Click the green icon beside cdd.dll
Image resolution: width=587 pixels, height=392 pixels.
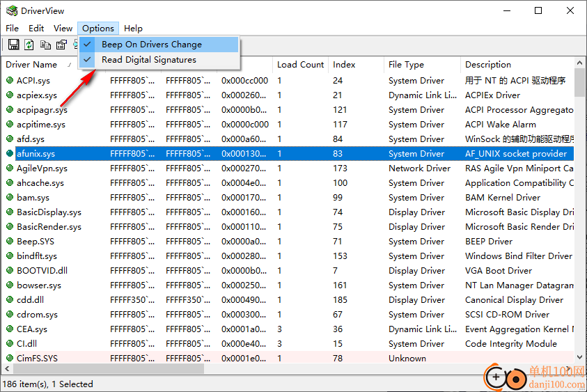pos(10,299)
